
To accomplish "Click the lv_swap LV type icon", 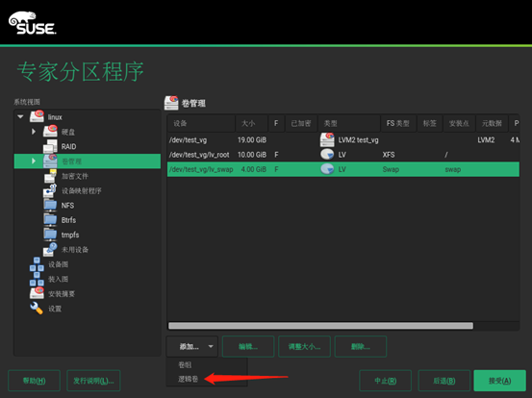I will tap(327, 169).
